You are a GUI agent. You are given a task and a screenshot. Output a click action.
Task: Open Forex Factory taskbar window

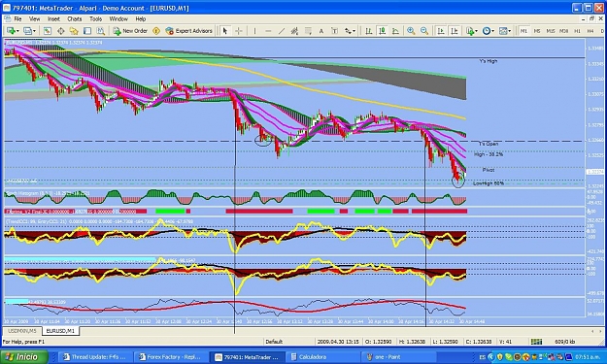coord(171,357)
